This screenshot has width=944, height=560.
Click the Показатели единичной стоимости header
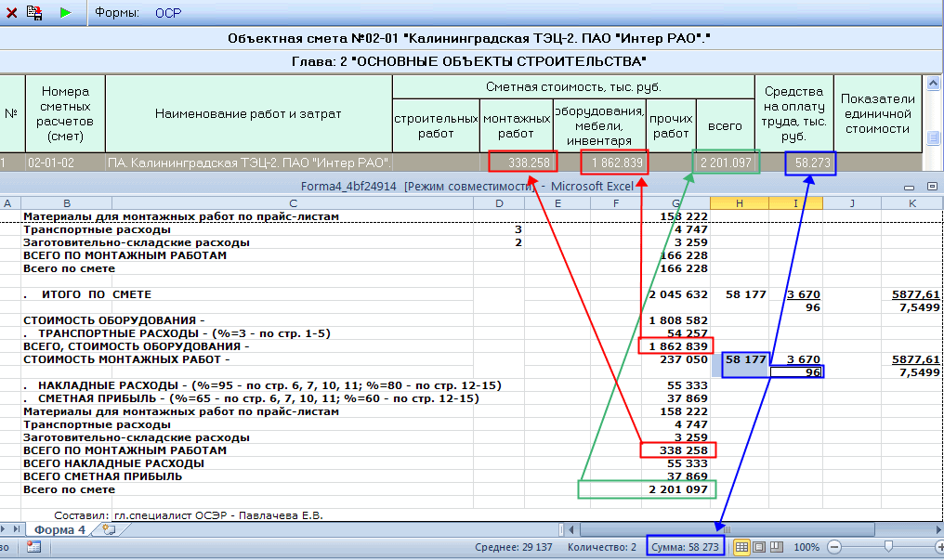coord(878,113)
